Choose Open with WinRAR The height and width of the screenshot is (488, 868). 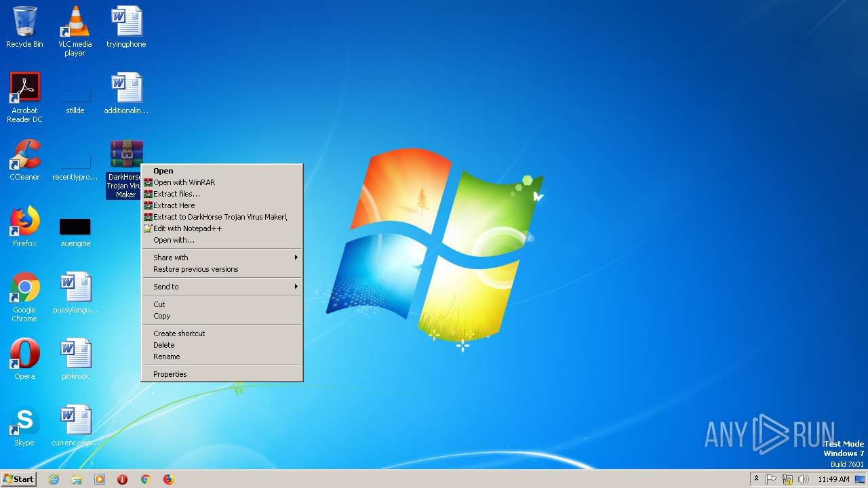click(x=222, y=182)
